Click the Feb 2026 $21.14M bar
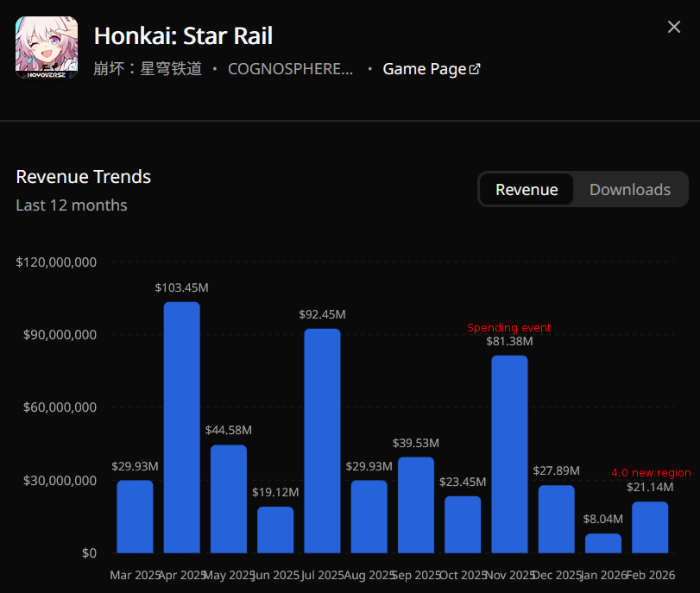 tap(650, 527)
